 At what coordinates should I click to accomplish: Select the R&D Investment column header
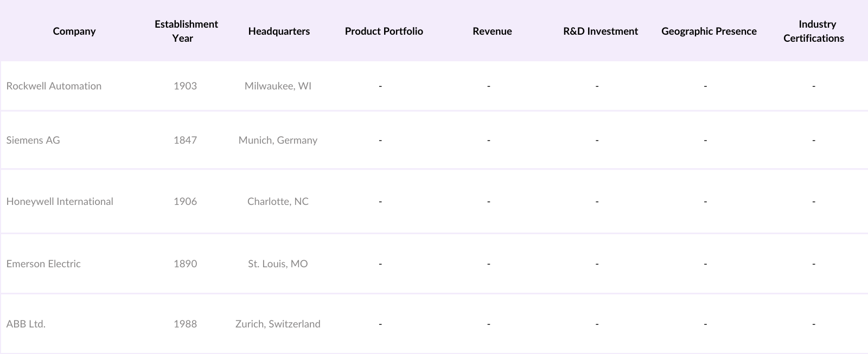tap(601, 31)
